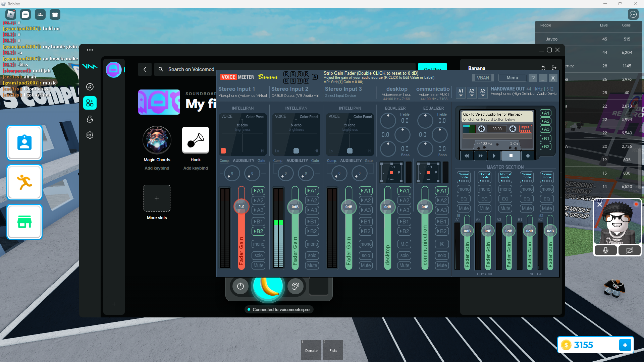
Task: Click the running figure emote button
Action: 24,182
